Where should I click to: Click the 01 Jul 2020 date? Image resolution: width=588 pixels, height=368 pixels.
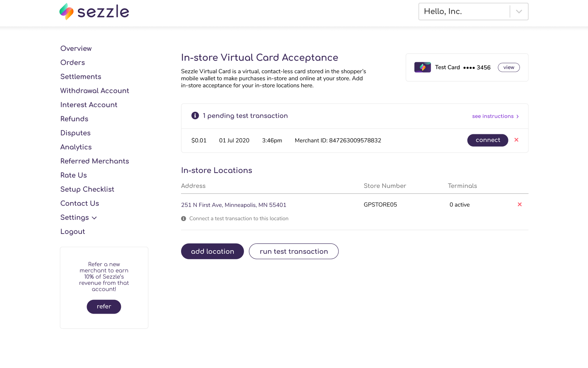(x=234, y=141)
